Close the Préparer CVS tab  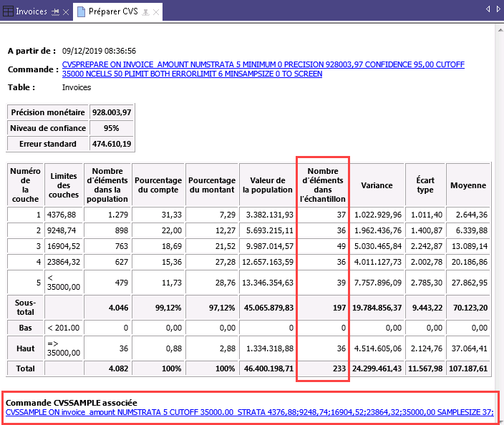pyautogui.click(x=156, y=12)
